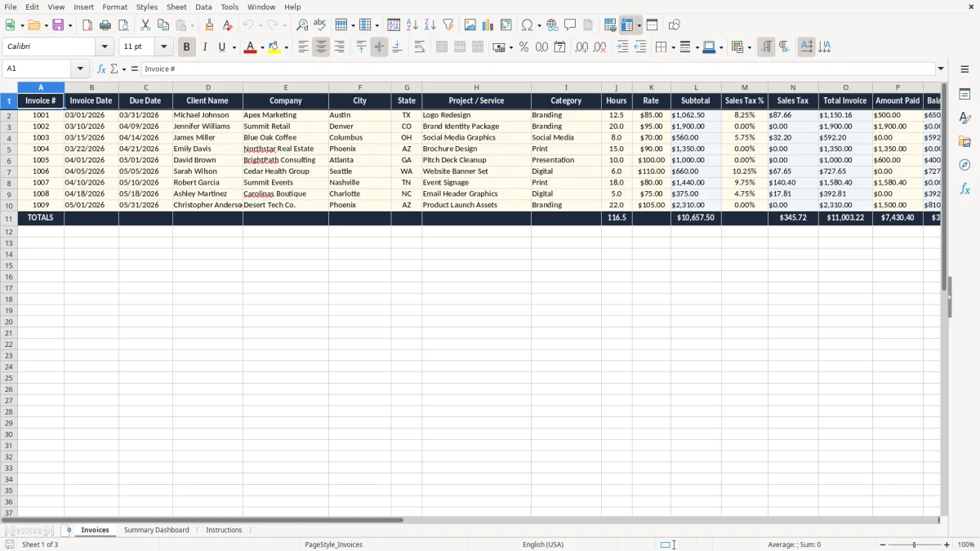Toggle Italic formatting
Viewport: 980px width, 551px height.
204,47
